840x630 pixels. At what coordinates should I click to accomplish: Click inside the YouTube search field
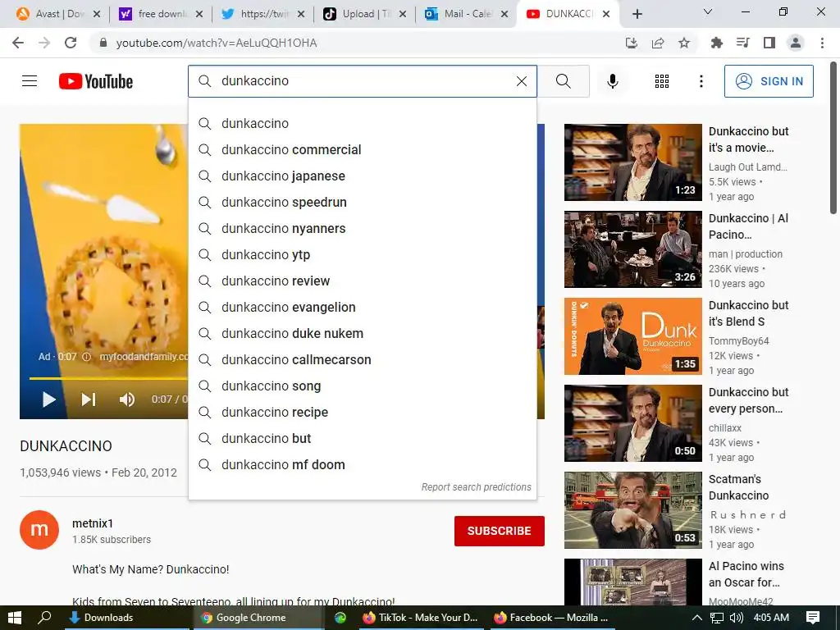[x=362, y=81]
